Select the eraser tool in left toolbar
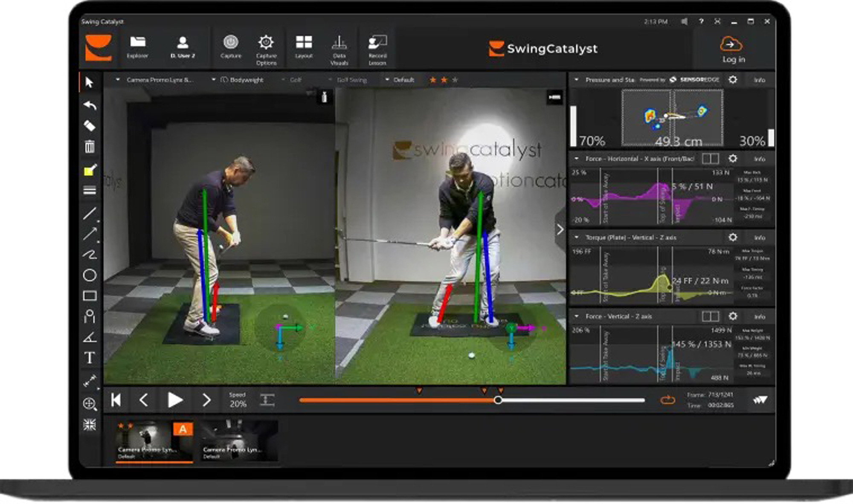Image resolution: width=853 pixels, height=504 pixels. point(89,126)
